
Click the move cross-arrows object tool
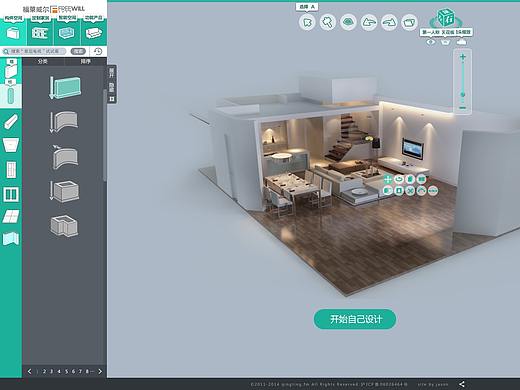tap(388, 179)
